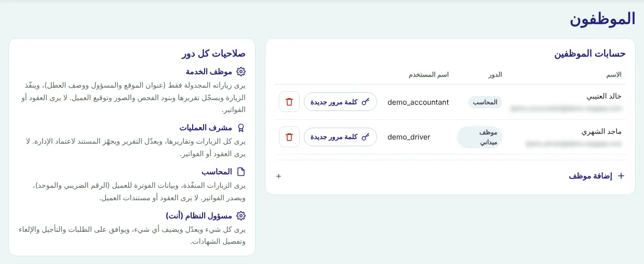Click the name ماجد الشهري

pyautogui.click(x=601, y=131)
